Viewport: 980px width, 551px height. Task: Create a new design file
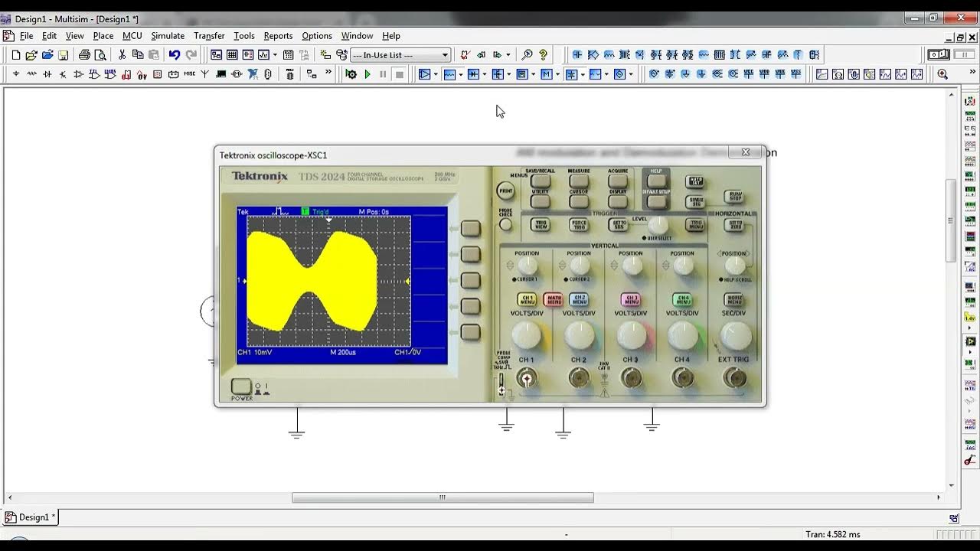(x=16, y=55)
